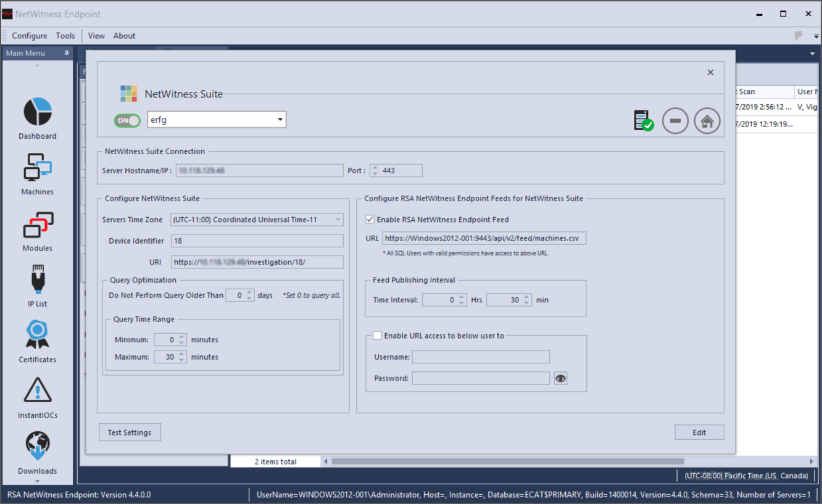
Task: Show password using the eye icon
Action: click(x=560, y=378)
